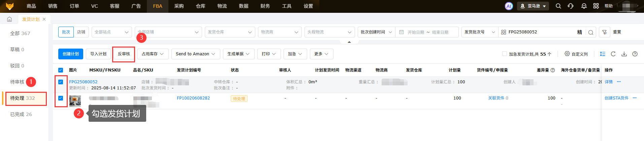Open more actions for FP10020608282 row

(635, 98)
